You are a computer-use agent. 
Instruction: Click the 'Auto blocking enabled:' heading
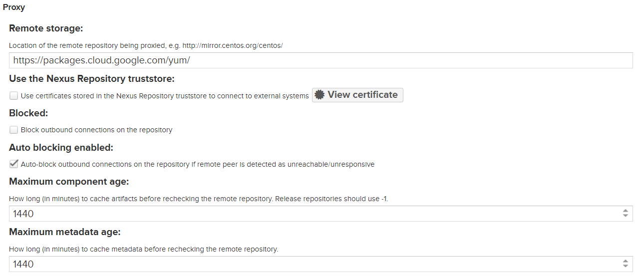point(61,148)
